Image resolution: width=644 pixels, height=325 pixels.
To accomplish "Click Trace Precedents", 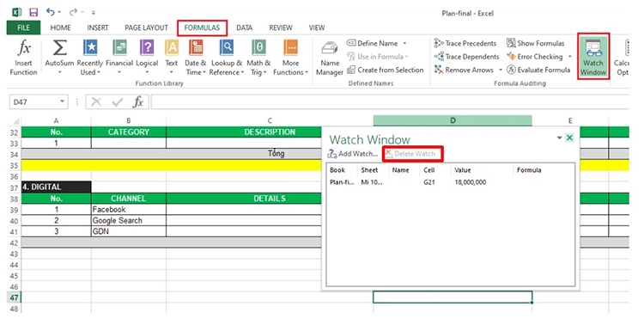I will click(465, 43).
